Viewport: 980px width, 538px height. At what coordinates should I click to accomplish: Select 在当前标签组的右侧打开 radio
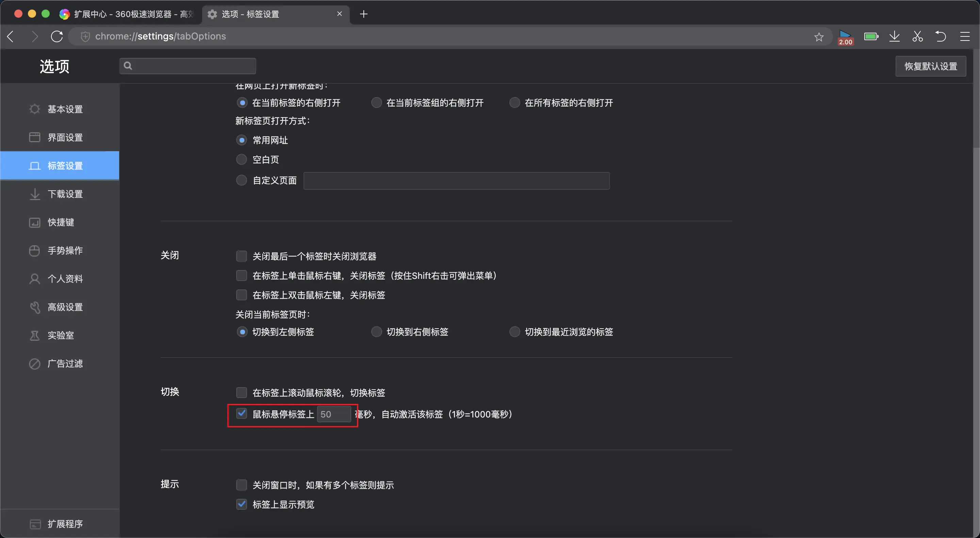[376, 103]
